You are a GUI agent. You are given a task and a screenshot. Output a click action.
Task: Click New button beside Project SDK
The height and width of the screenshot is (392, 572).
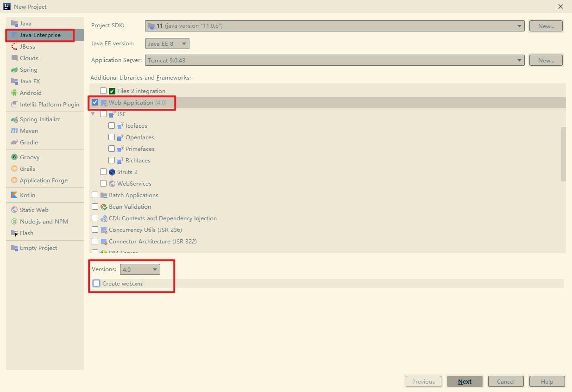pyautogui.click(x=546, y=26)
